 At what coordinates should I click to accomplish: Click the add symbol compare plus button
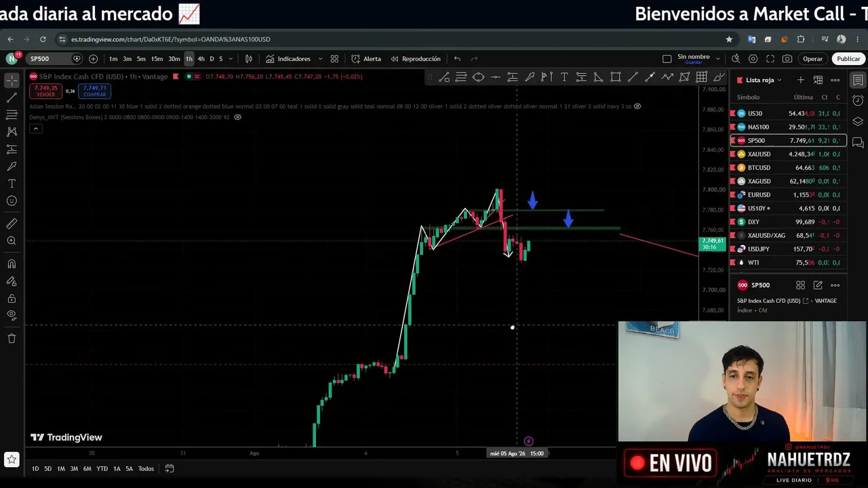click(93, 59)
